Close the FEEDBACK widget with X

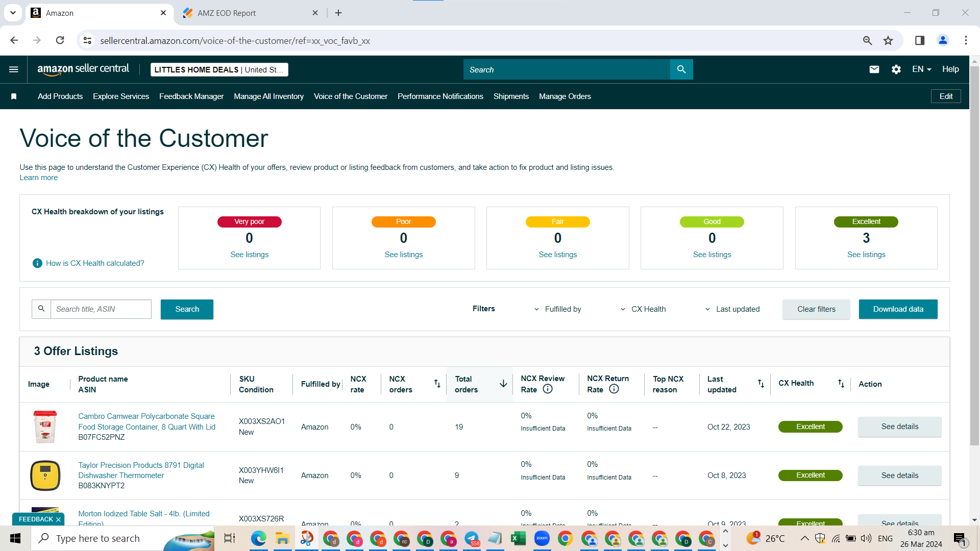58,519
